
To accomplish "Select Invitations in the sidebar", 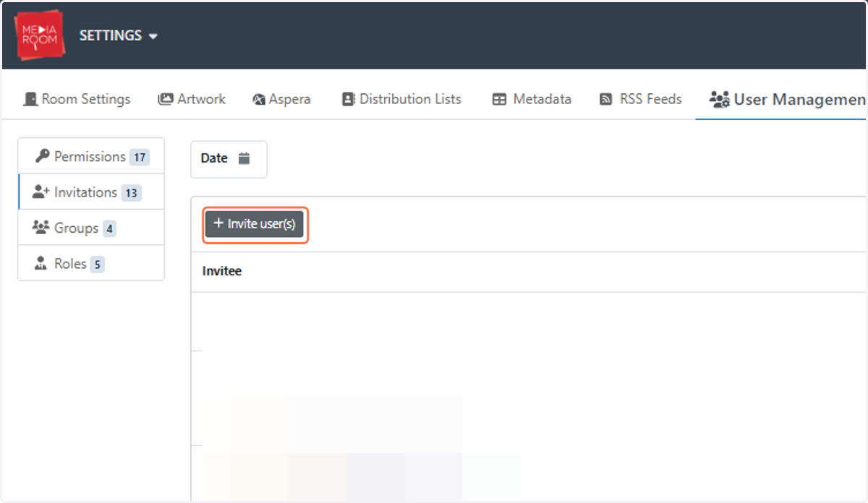I will [x=91, y=192].
